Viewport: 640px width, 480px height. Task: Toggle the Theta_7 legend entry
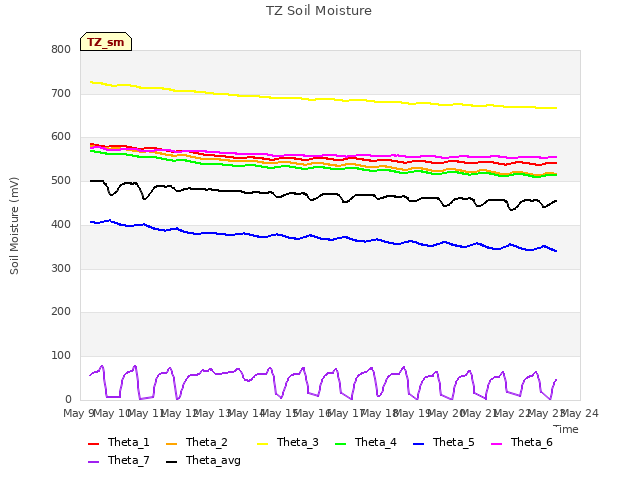[119, 460]
